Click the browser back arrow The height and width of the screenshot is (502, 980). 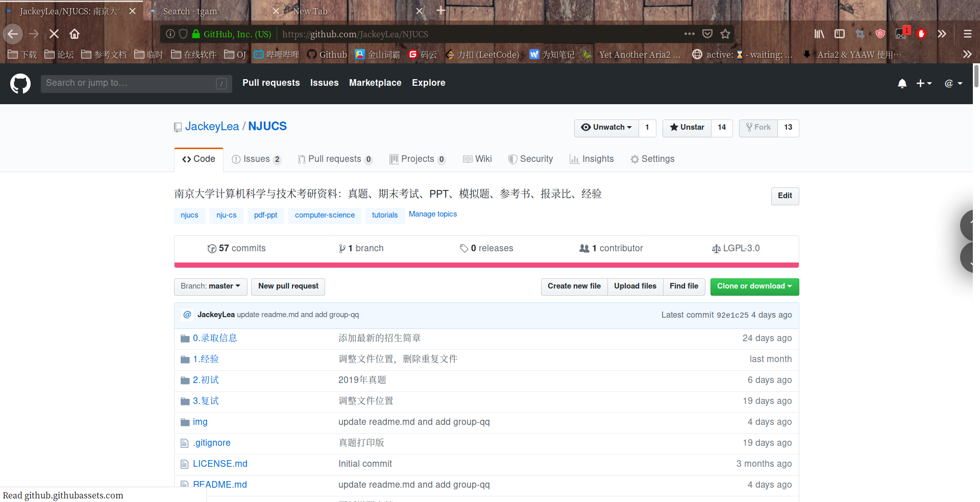point(13,34)
